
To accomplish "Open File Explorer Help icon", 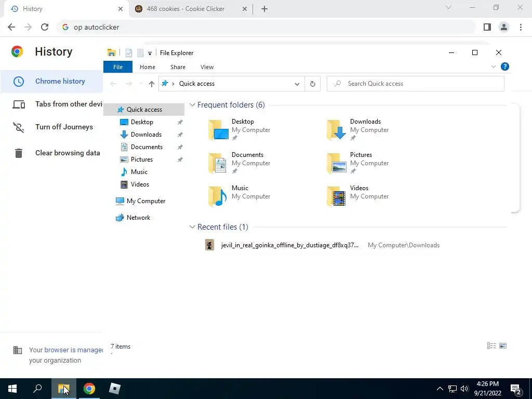I will [505, 66].
